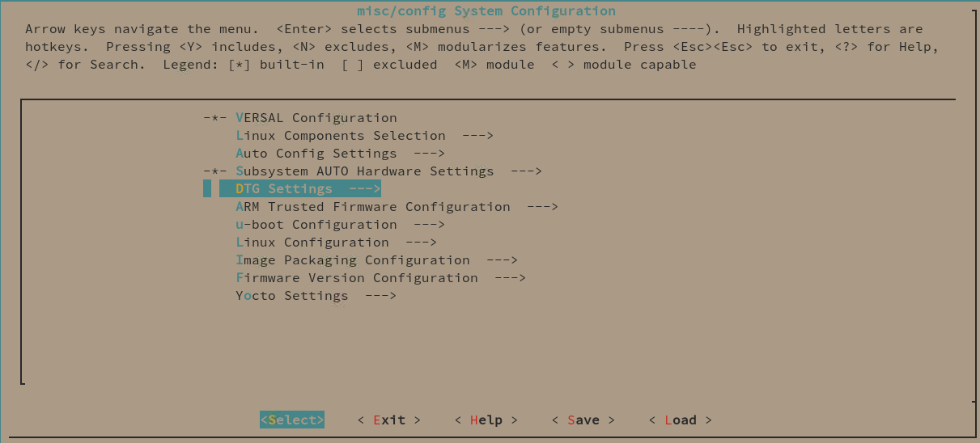980x443 pixels.
Task: Open Auto Config Settings submenu
Action: (341, 154)
